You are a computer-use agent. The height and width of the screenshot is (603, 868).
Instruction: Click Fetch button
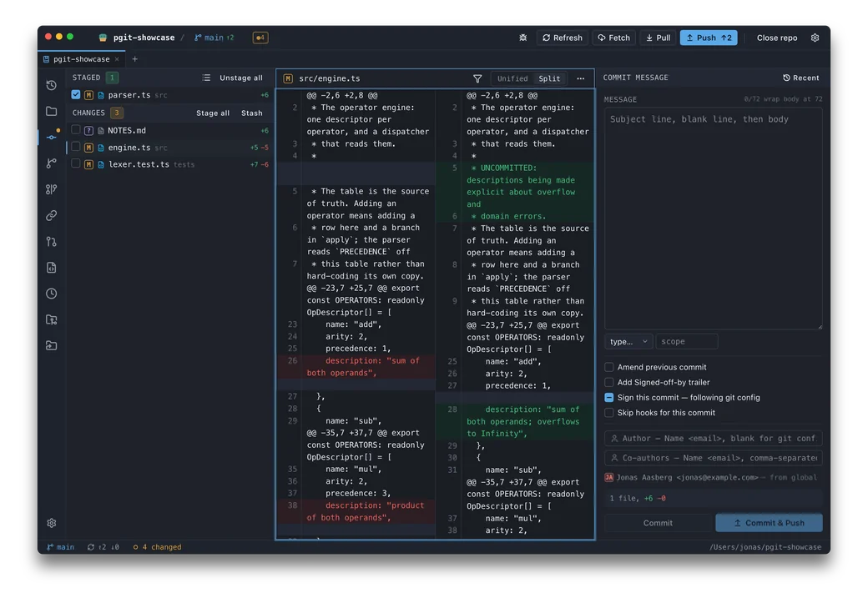[x=613, y=38]
